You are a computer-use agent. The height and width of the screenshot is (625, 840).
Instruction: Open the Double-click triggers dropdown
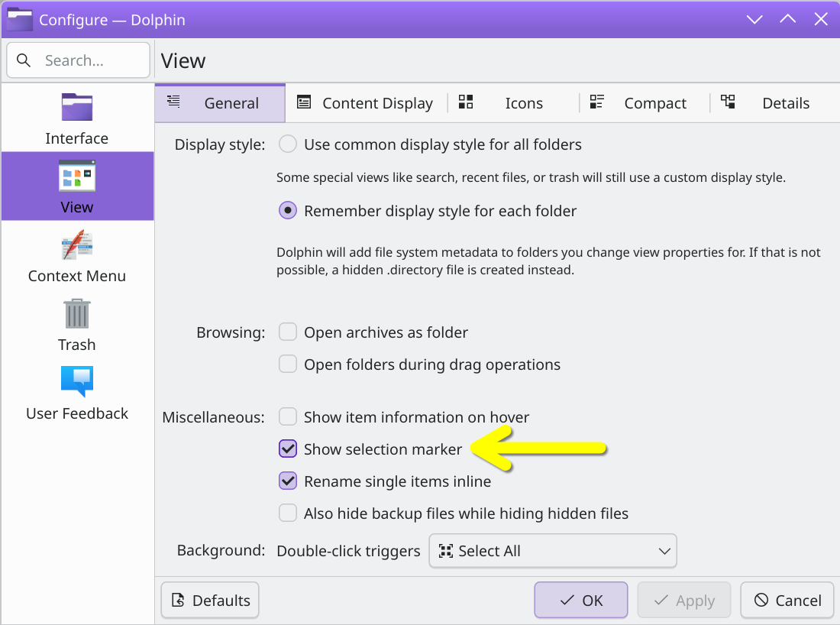point(553,550)
